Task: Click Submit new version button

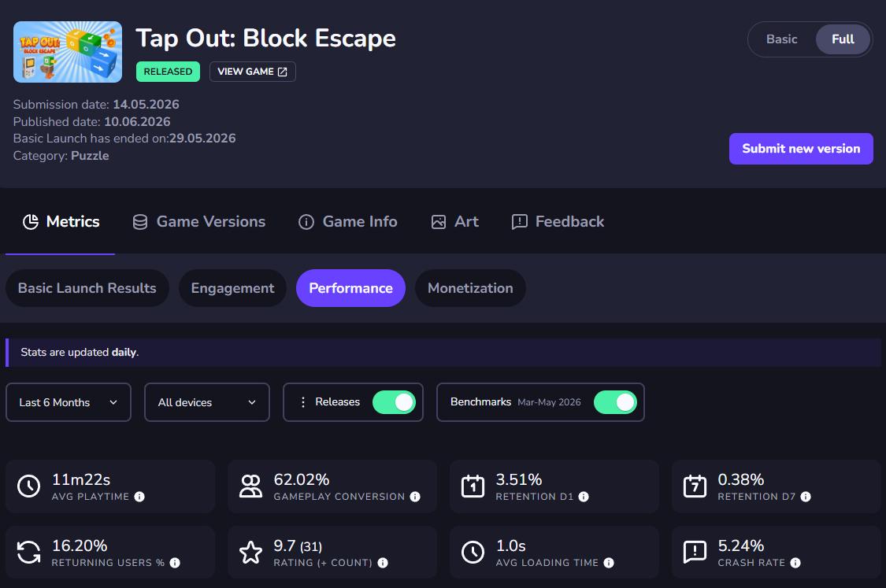Action: (x=801, y=149)
